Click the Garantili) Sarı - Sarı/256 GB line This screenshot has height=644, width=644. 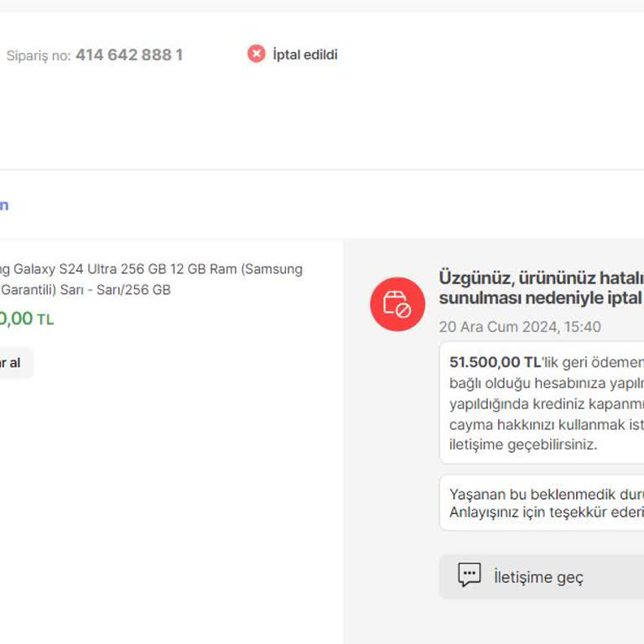pyautogui.click(x=86, y=289)
